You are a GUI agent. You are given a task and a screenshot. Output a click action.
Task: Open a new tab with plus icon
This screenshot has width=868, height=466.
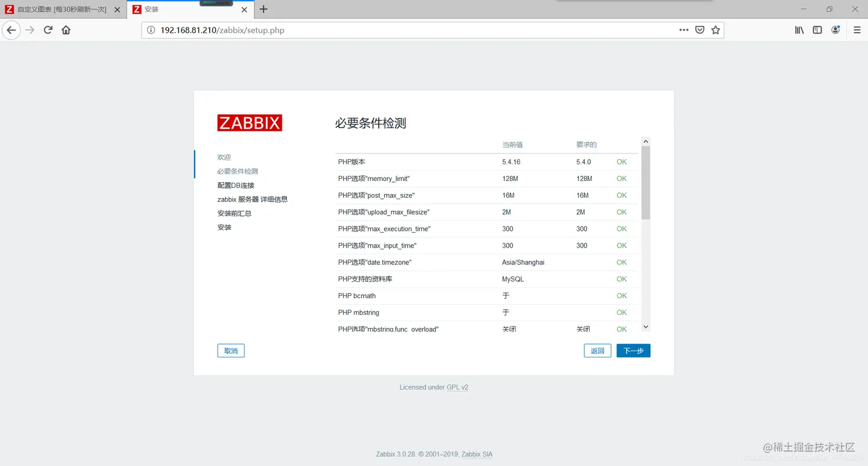point(263,9)
